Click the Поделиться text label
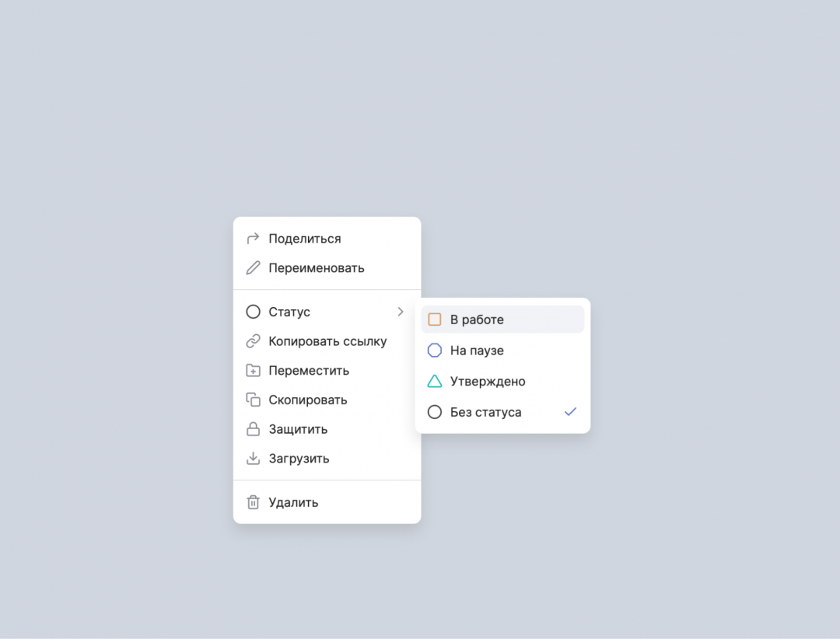 (x=304, y=239)
